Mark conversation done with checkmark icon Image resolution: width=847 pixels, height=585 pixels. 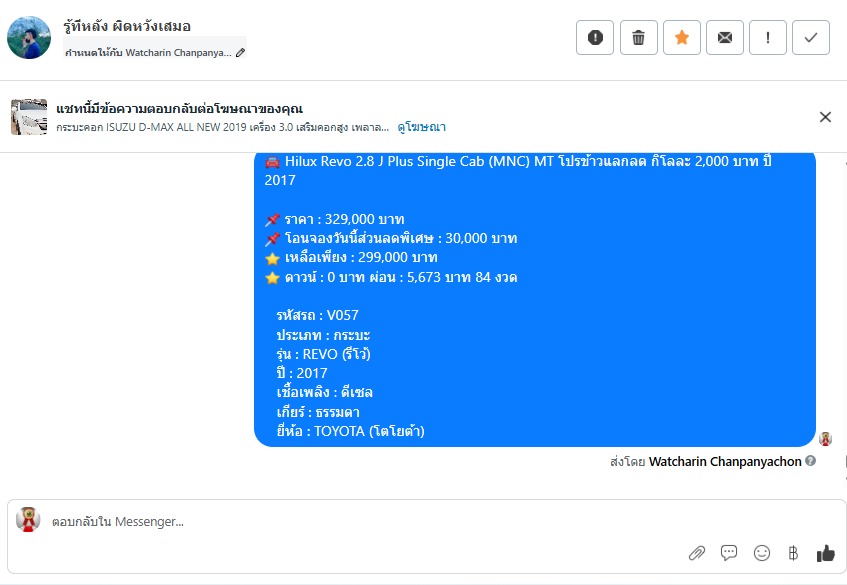[x=811, y=38]
